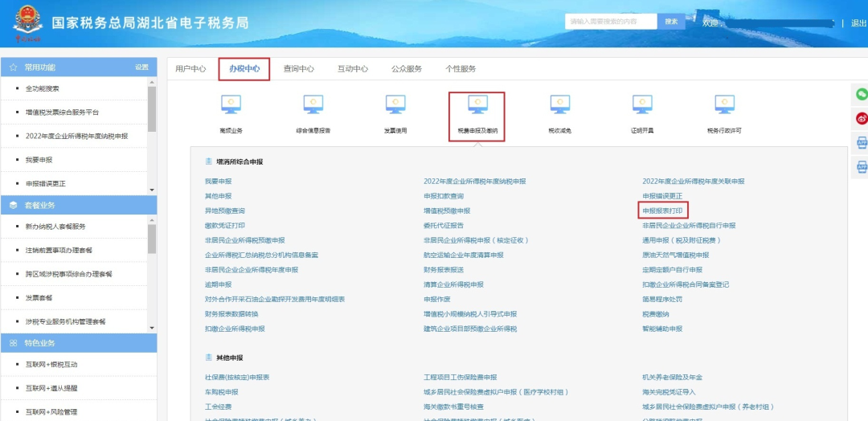The height and width of the screenshot is (421, 868).
Task: Open the WeChat icon in right sidebar
Action: [861, 94]
